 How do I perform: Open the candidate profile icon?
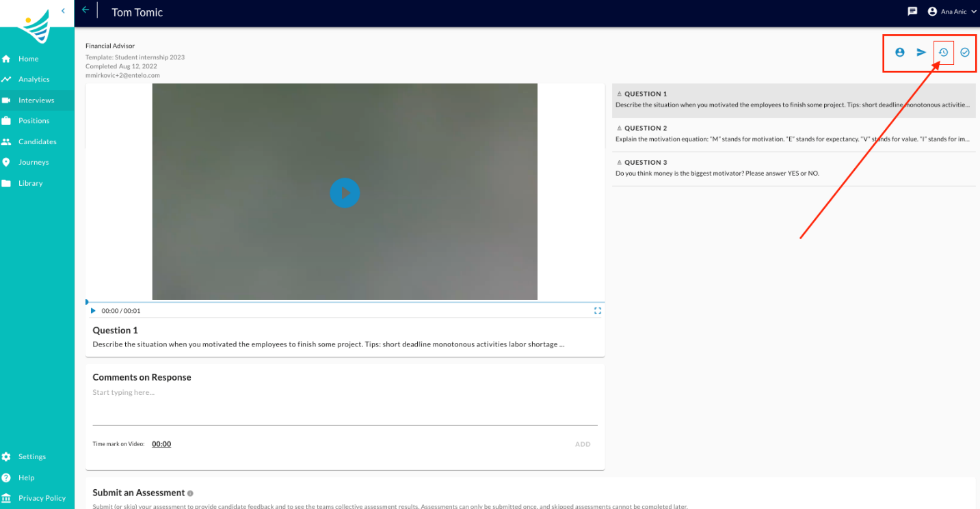(900, 52)
